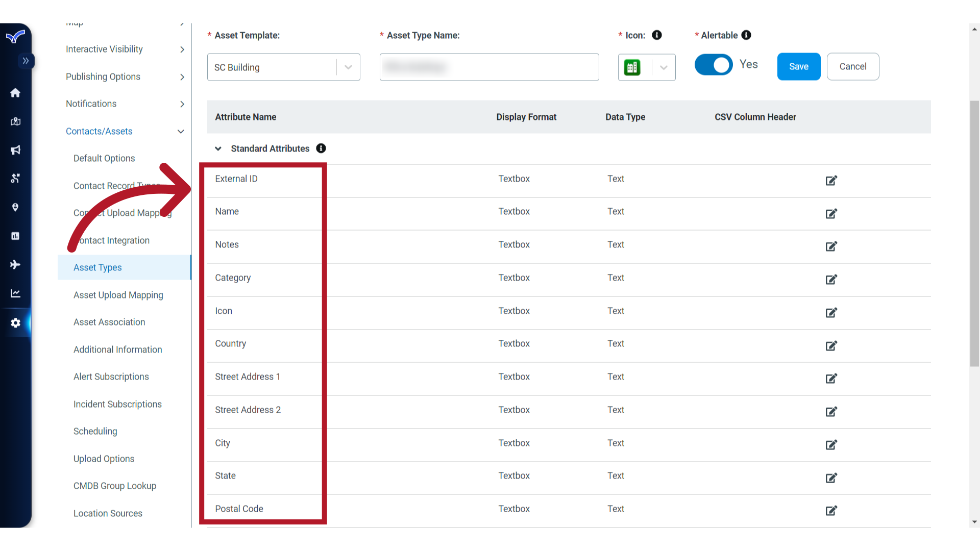Open the analytics line-chart icon in sidebar
The width and height of the screenshot is (980, 551).
[15, 293]
